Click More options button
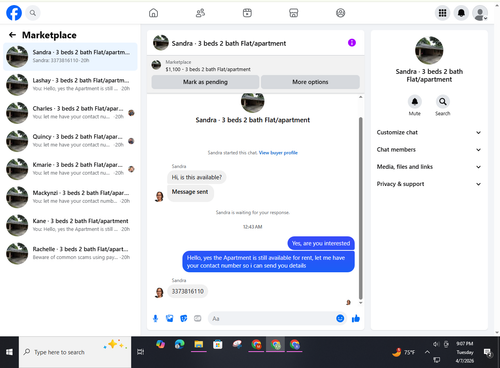The width and height of the screenshot is (500, 368). coord(310,82)
